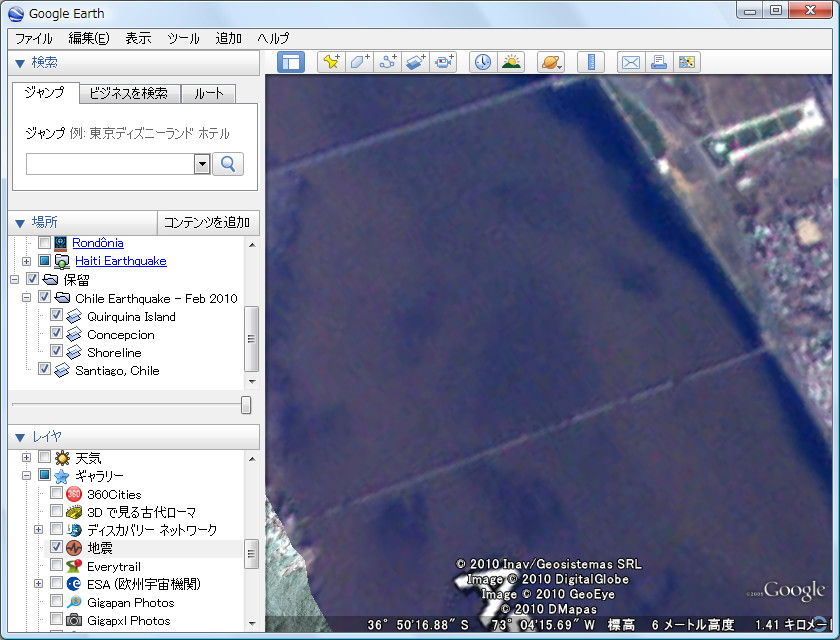Show sunlight across the landscape icon
Image resolution: width=840 pixels, height=640 pixels.
coord(511,62)
